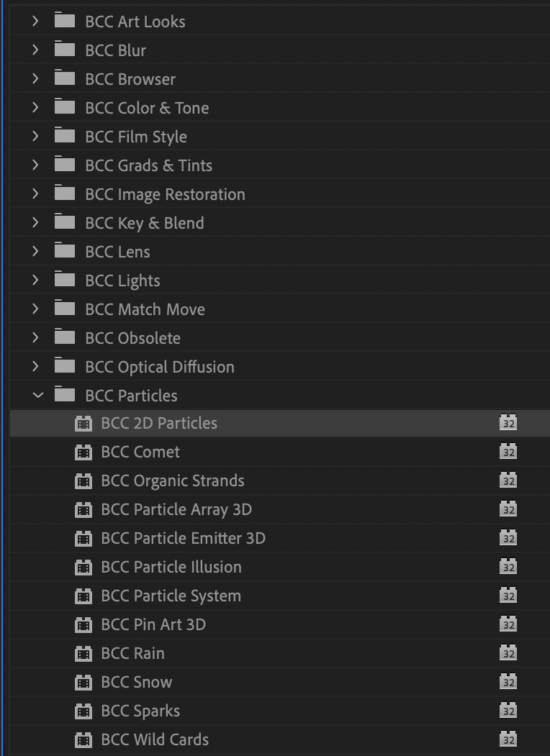The width and height of the screenshot is (550, 756).
Task: Expand the BCC Match Move folder
Action: tap(35, 309)
